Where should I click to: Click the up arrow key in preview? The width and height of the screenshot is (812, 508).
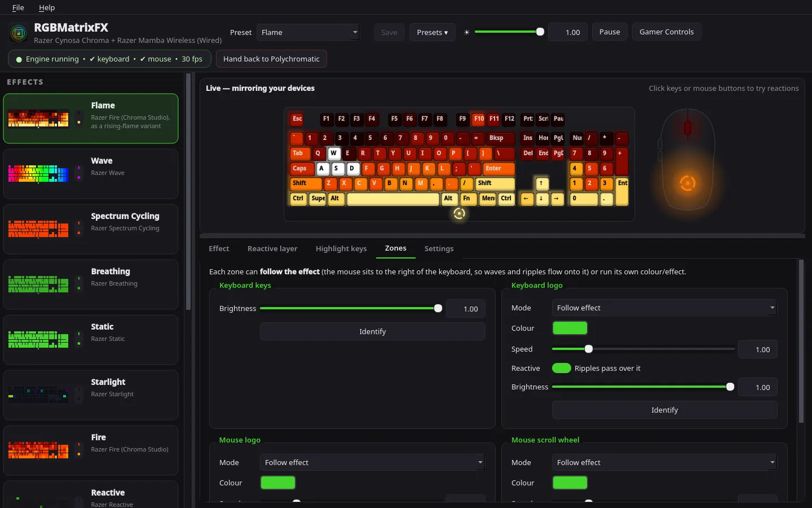541,183
